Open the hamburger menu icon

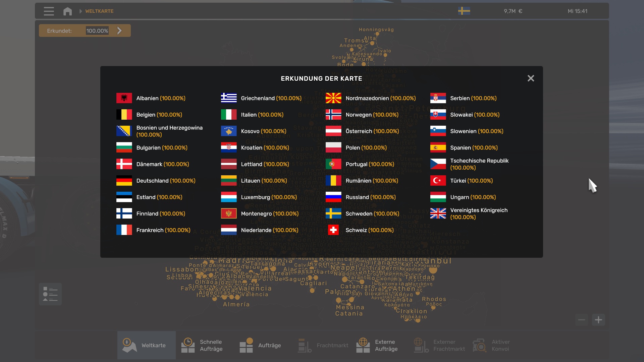point(49,11)
